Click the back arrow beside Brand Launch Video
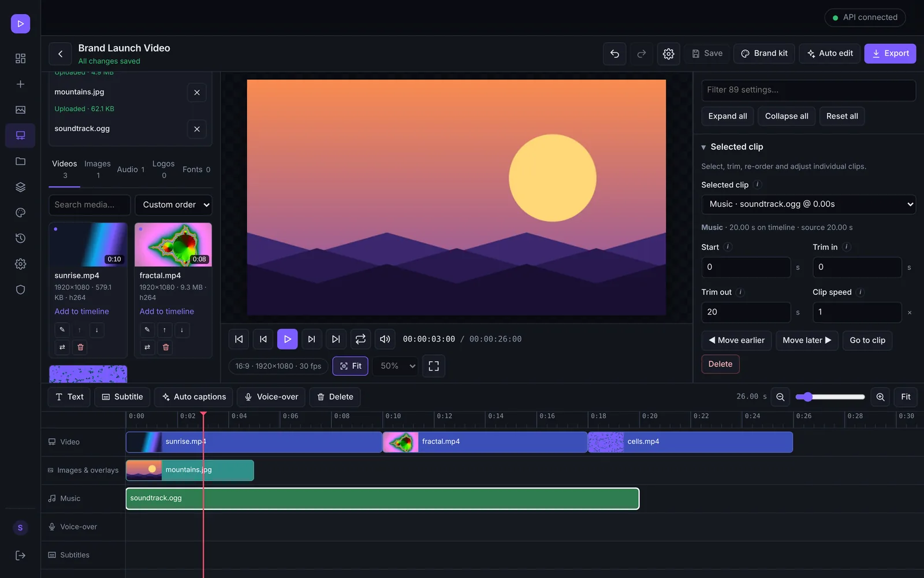924x578 pixels. (x=60, y=54)
